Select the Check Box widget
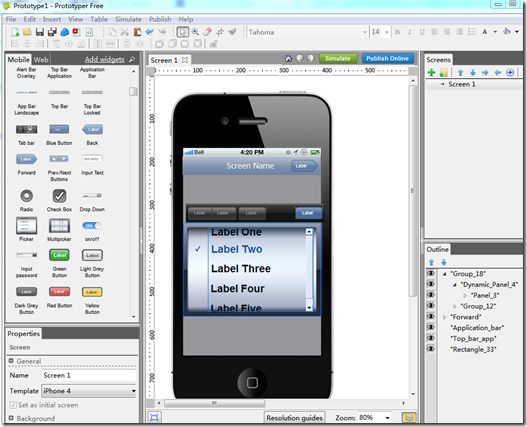This screenshot has width=527, height=427. coord(59,200)
